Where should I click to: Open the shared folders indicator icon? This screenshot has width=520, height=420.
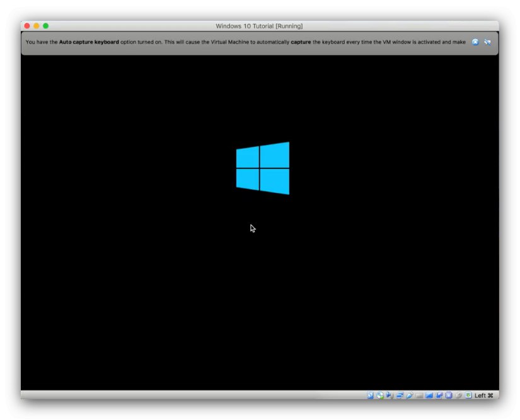(x=419, y=395)
